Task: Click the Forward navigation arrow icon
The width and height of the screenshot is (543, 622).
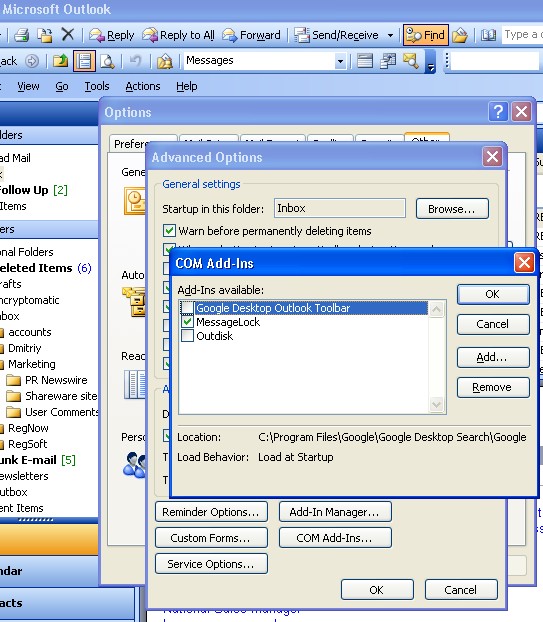Action: click(32, 61)
